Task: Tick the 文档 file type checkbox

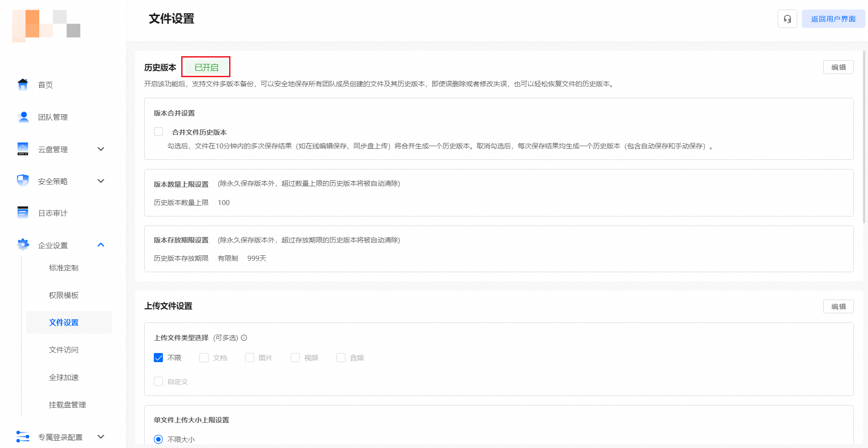Action: (204, 358)
